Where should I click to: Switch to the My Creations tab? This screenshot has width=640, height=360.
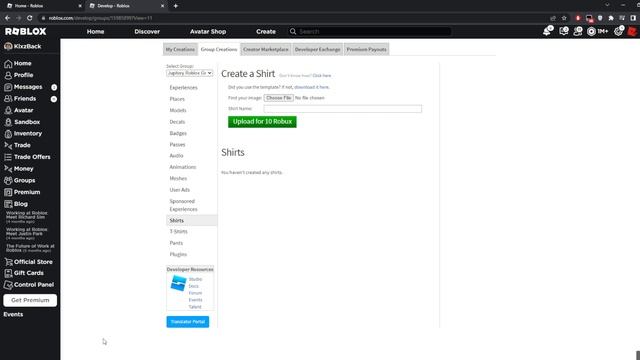[x=180, y=49]
